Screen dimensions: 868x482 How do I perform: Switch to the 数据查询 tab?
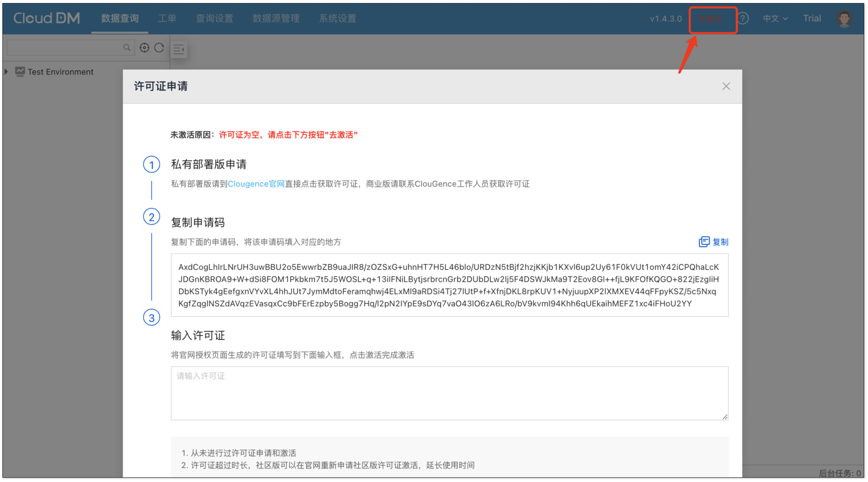tap(120, 19)
